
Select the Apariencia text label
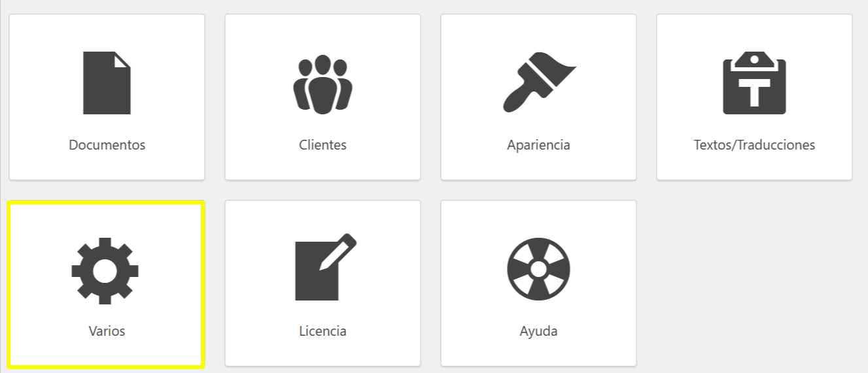(x=538, y=145)
